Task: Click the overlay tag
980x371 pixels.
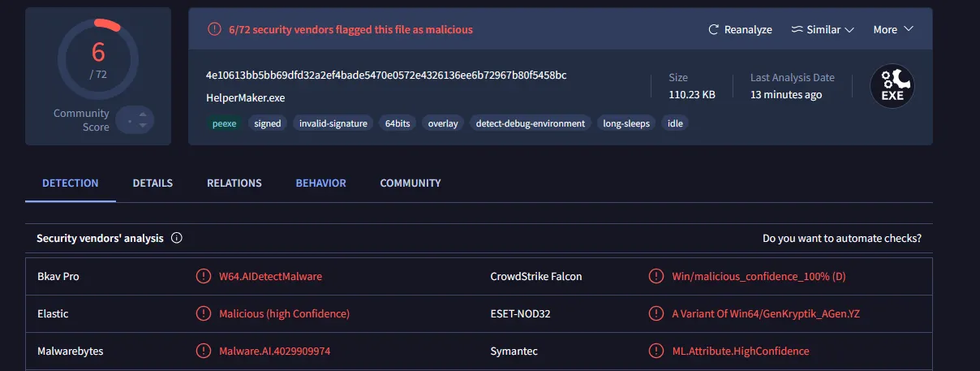Action: pos(443,123)
